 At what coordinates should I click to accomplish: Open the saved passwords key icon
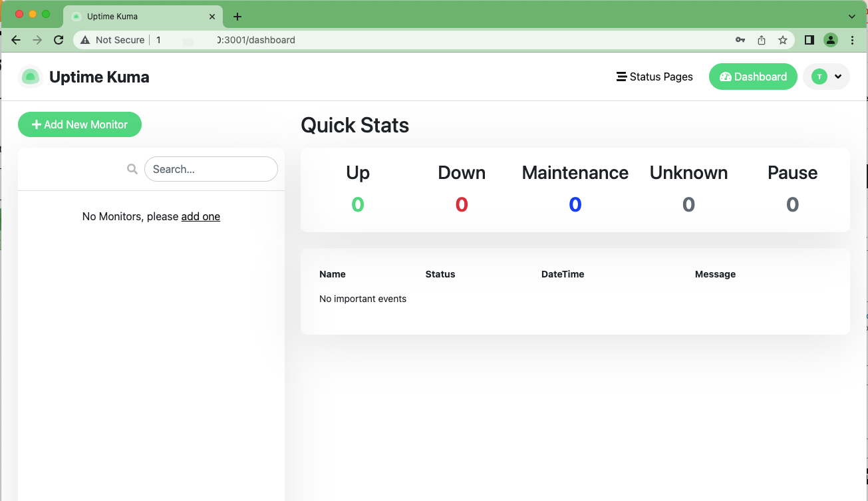point(740,40)
